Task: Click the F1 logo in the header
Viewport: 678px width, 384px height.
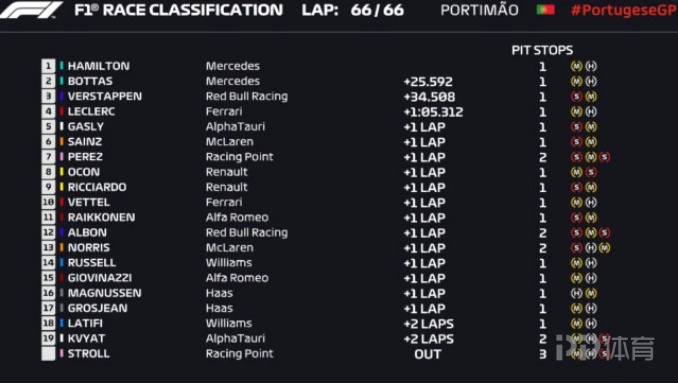Action: pos(31,10)
